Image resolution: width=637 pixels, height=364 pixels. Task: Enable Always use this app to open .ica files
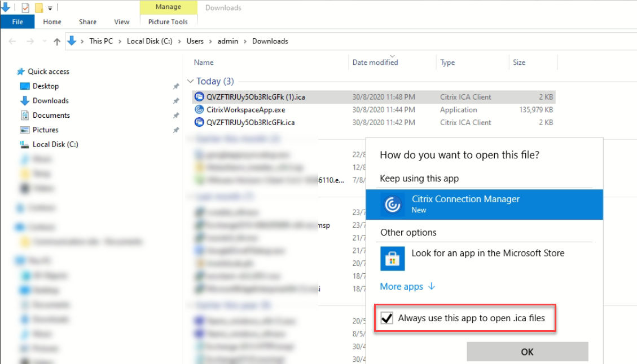[x=388, y=318]
